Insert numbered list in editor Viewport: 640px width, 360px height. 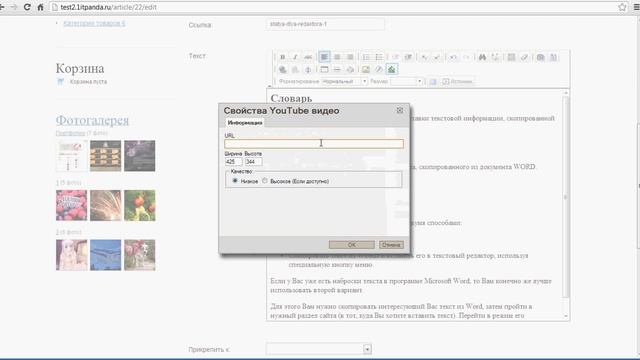(366, 57)
